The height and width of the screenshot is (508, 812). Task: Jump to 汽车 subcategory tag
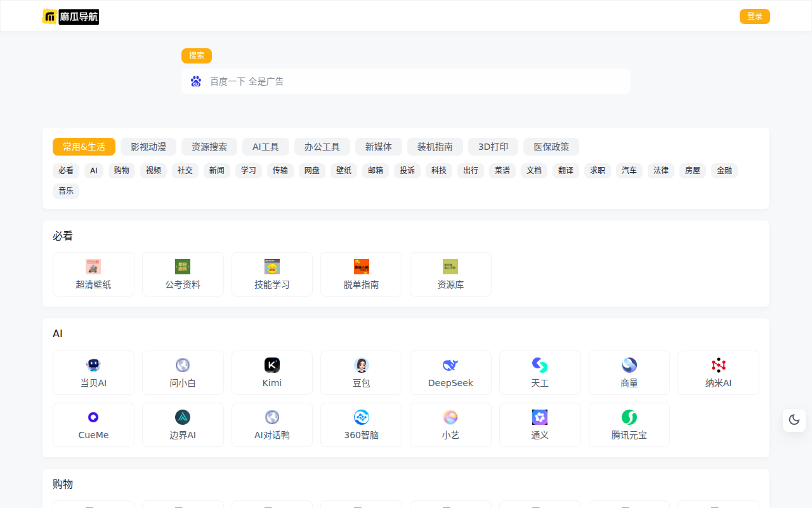629,171
